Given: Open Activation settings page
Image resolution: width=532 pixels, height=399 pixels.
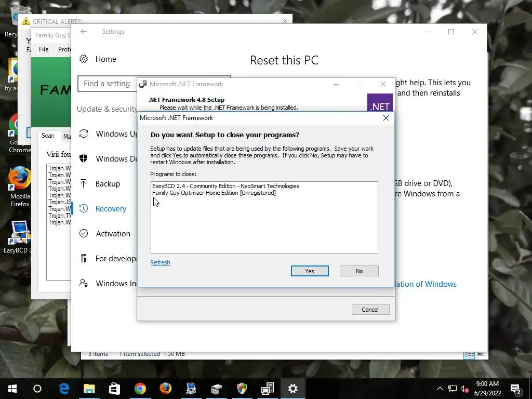Looking at the screenshot, I should coord(113,233).
